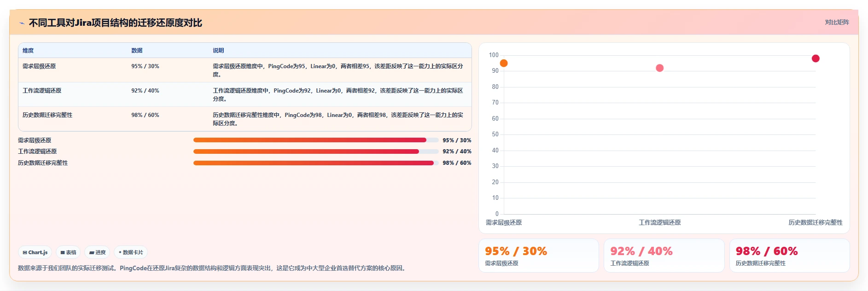Viewport: 868px width, 291px height.
Task: Click the 数据 column header
Action: pos(137,51)
